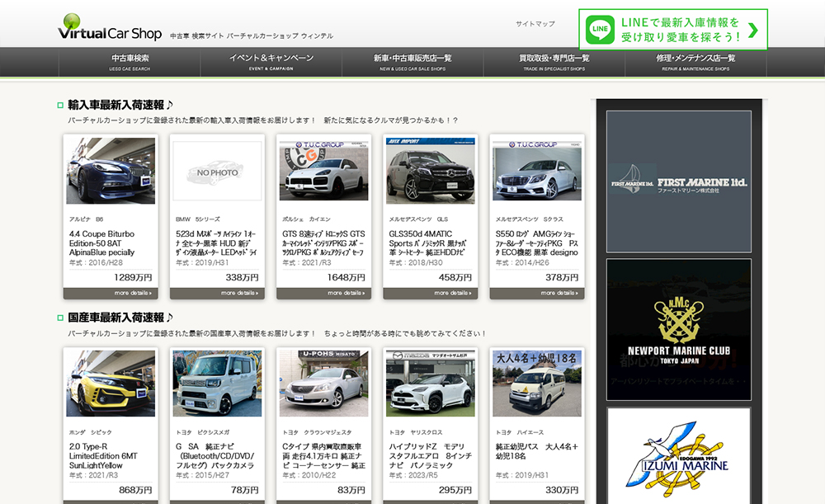Click the Toyota Hiace kindergarten bus photo
Image resolution: width=825 pixels, height=504 pixels.
click(x=537, y=384)
